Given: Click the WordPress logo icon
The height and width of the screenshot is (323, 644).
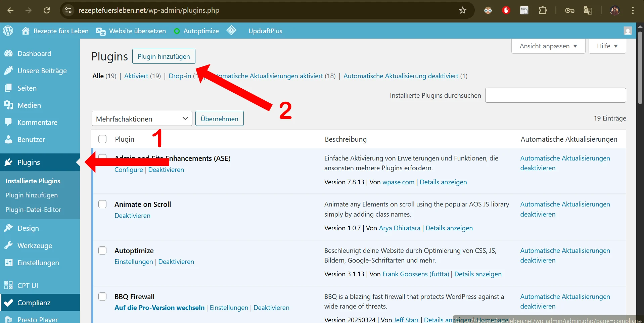Looking at the screenshot, I should (8, 31).
